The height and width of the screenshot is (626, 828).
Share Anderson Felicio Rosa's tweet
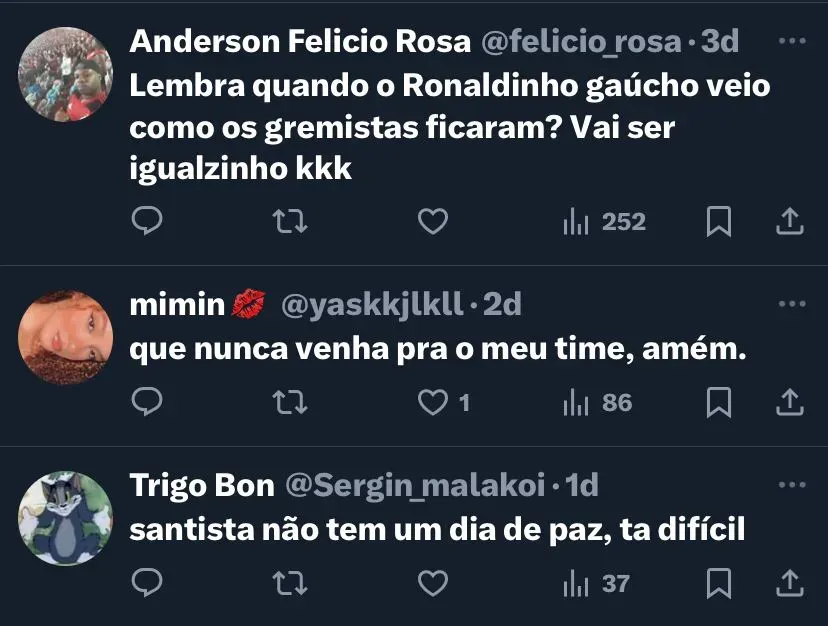pos(790,222)
